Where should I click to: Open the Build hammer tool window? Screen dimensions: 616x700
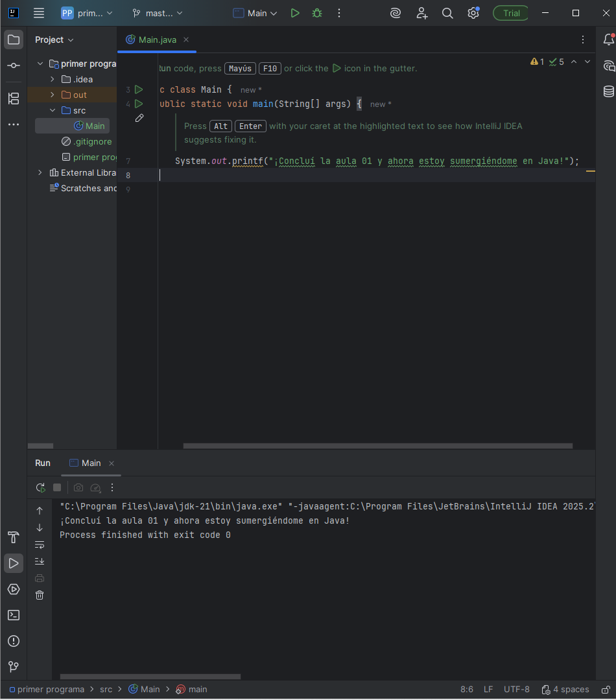click(x=14, y=537)
